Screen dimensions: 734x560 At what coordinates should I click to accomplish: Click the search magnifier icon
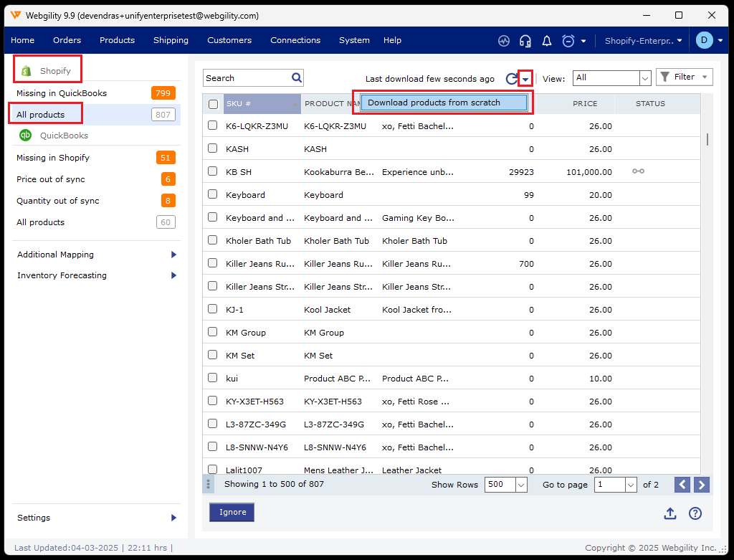(x=297, y=78)
